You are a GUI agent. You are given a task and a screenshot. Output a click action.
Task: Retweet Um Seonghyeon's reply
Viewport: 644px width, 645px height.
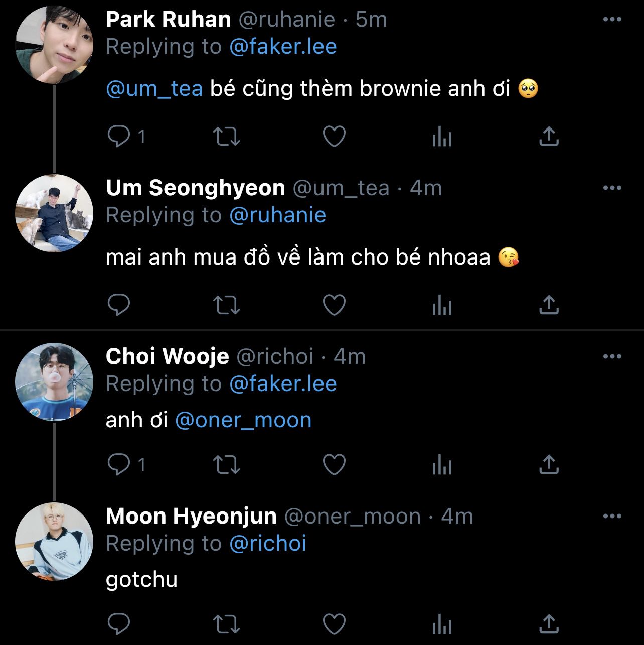click(227, 305)
